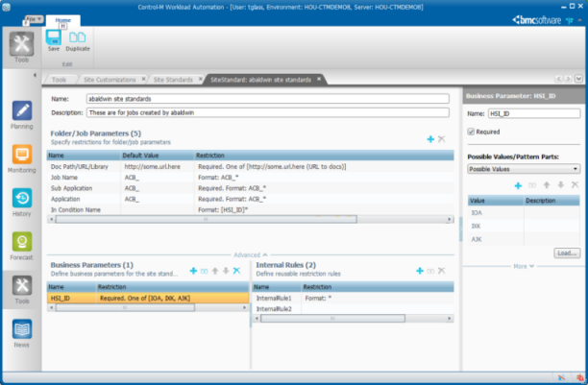Image resolution: width=588 pixels, height=385 pixels.
Task: Add a new Folder/Job parameter with plus icon
Action: click(430, 139)
